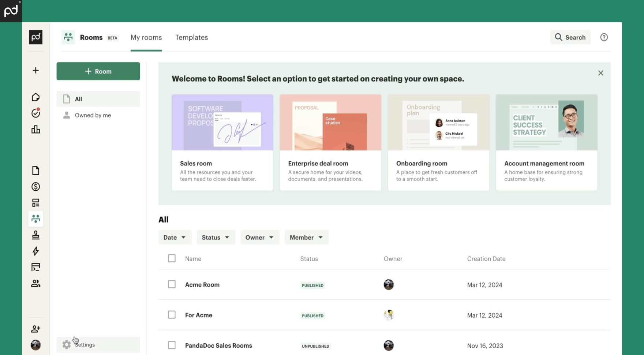This screenshot has width=644, height=355.
Task: Open the Date filter dropdown
Action: pos(175,238)
